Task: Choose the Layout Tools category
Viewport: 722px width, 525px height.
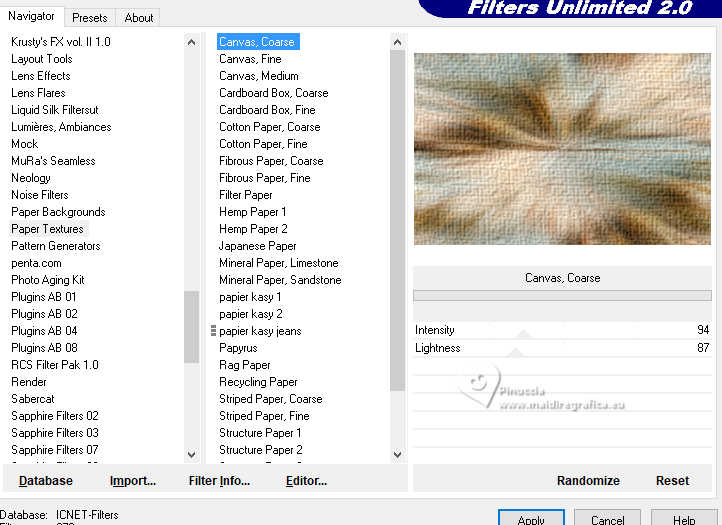Action: [42, 59]
